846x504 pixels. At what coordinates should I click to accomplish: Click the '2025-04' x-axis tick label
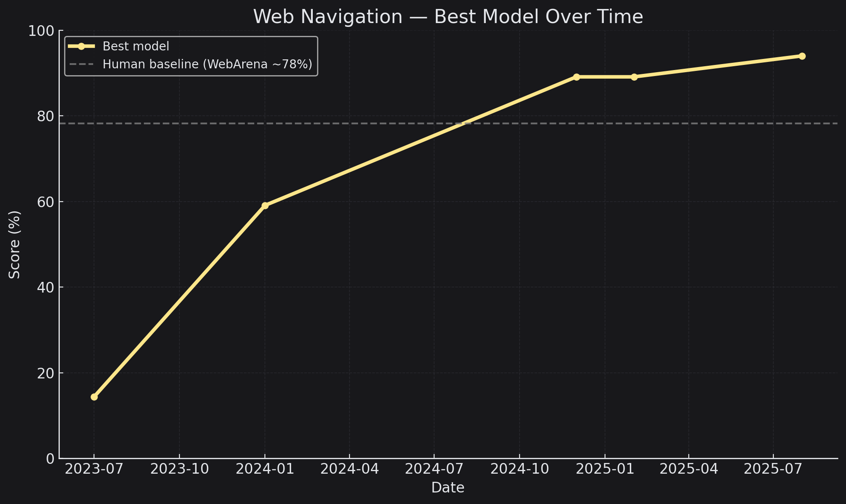pyautogui.click(x=689, y=469)
